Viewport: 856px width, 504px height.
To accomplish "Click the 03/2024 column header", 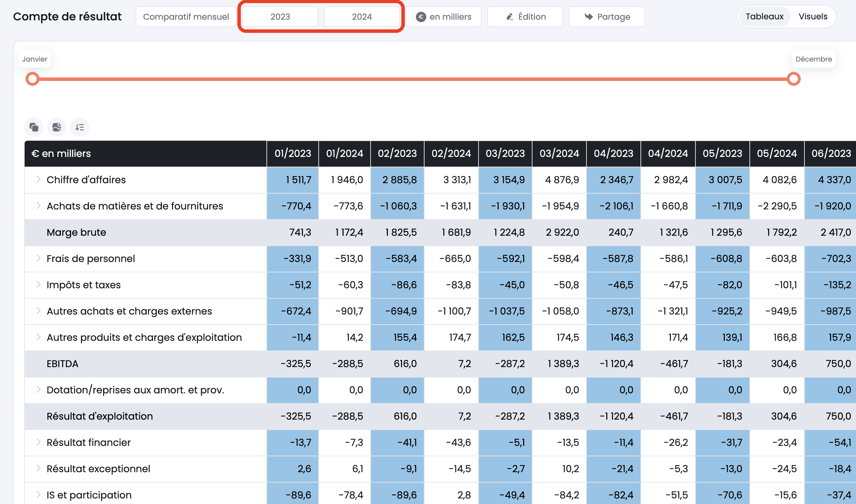I will [559, 153].
